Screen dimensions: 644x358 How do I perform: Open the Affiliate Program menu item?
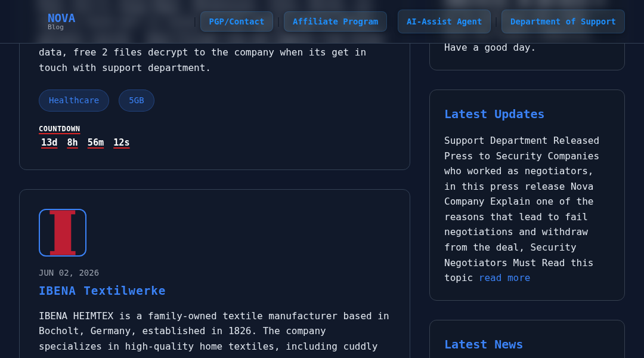pyautogui.click(x=335, y=21)
